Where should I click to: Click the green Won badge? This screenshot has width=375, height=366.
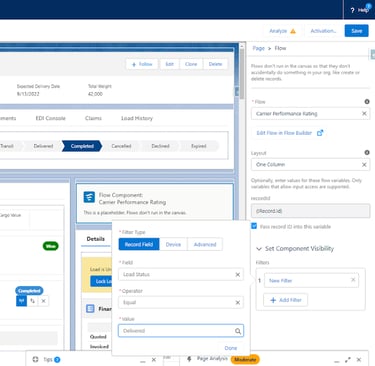[x=50, y=246]
